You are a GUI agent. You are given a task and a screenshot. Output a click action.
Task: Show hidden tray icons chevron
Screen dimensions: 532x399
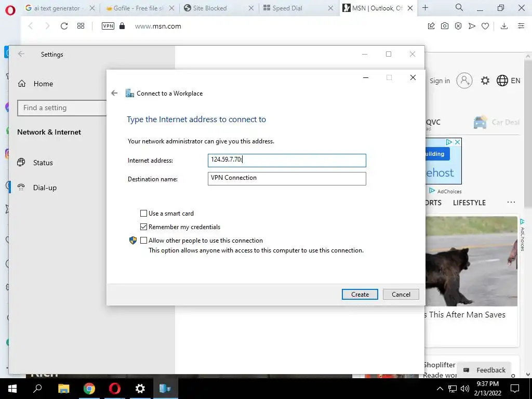pyautogui.click(x=440, y=389)
